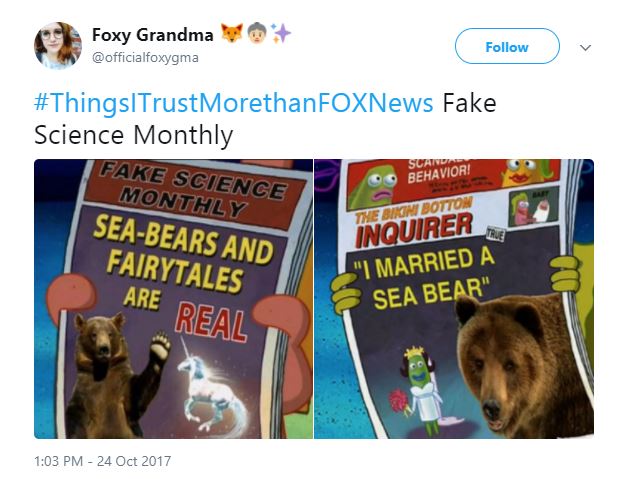627x479 pixels.
Task: Click the #ThingsITrustMorethanFOXNews hashtag
Action: point(234,103)
